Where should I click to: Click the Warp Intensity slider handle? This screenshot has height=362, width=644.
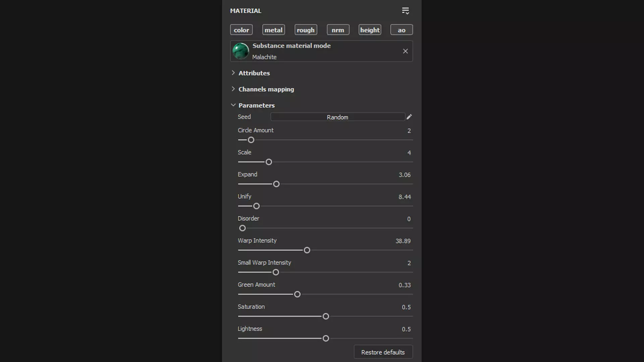pyautogui.click(x=307, y=250)
